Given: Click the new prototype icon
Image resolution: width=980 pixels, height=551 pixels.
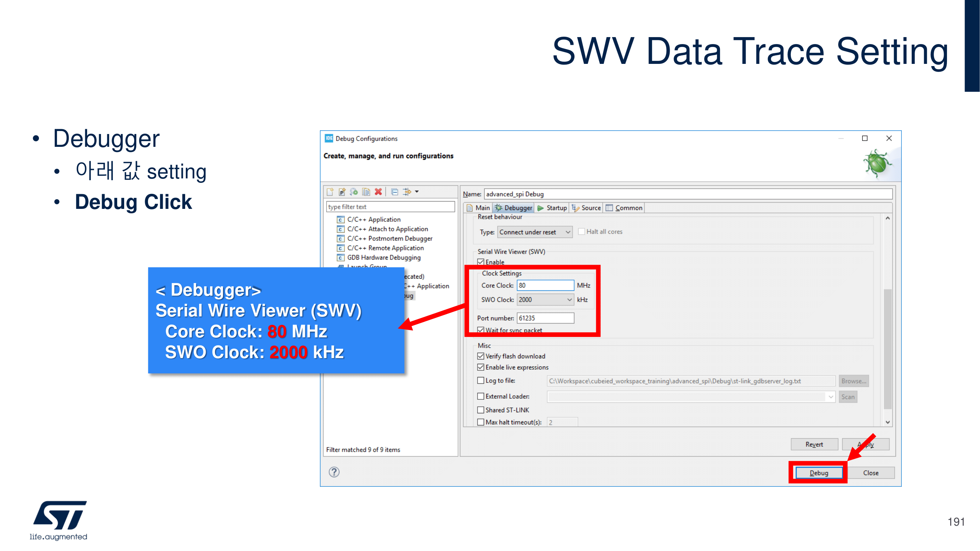Looking at the screenshot, I should tap(342, 192).
